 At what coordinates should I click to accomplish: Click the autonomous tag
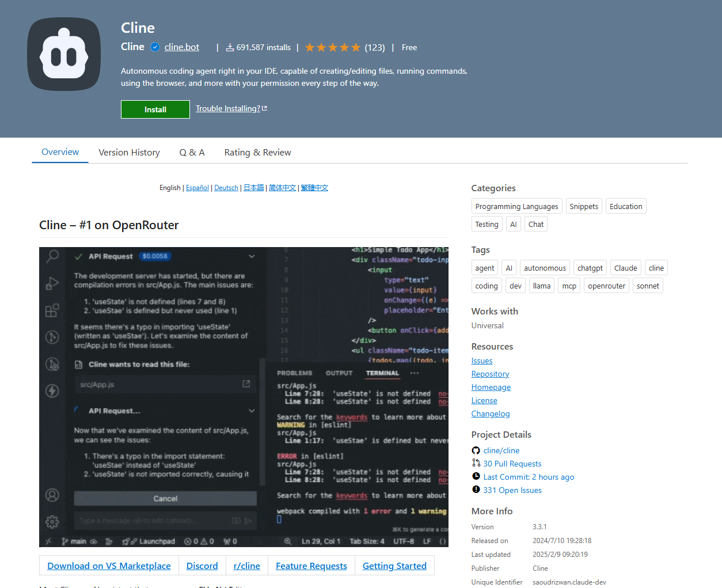coord(545,268)
